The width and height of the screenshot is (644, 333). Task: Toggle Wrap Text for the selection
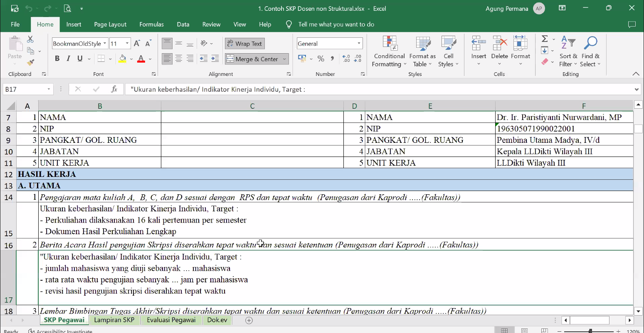pyautogui.click(x=244, y=43)
